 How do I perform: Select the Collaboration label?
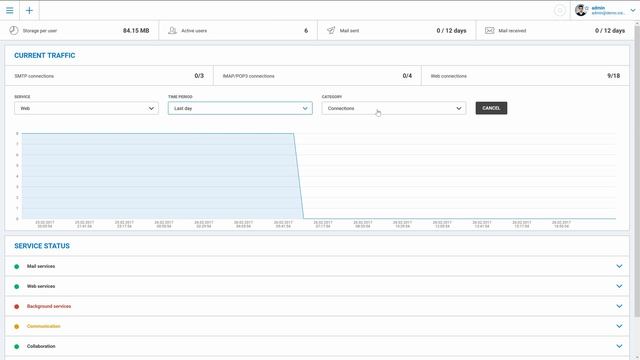pyautogui.click(x=41, y=346)
